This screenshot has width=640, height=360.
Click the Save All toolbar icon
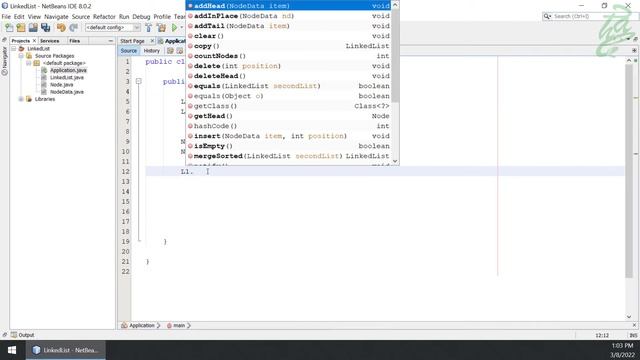click(x=45, y=27)
